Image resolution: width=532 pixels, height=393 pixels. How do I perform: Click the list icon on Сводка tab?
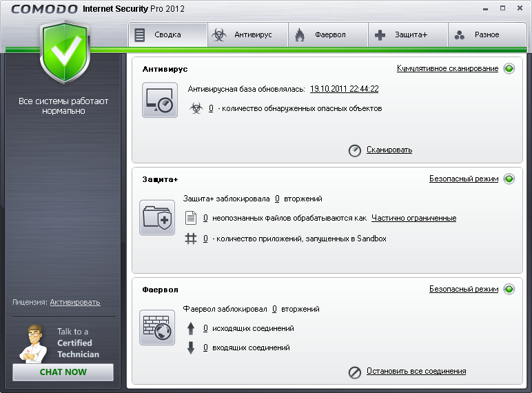[139, 35]
